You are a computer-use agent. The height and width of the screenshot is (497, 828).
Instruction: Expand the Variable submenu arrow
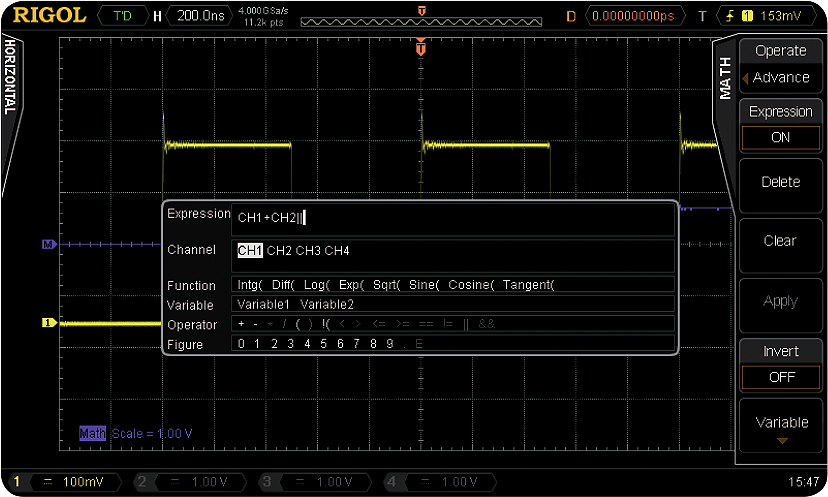tap(780, 440)
